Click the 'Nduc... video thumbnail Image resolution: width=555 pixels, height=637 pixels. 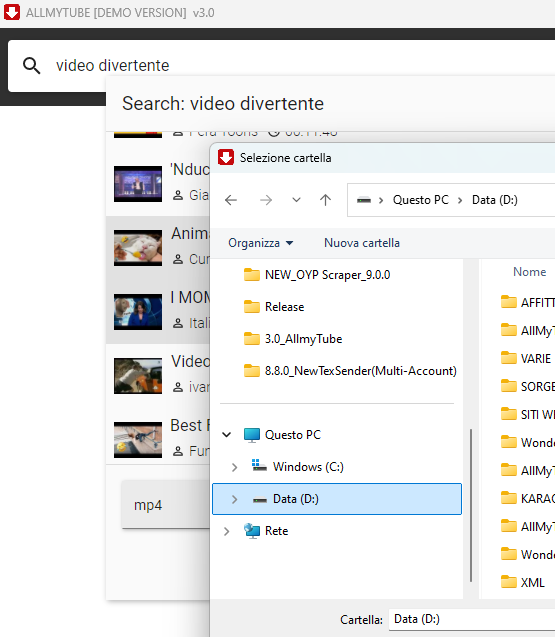[x=138, y=184]
